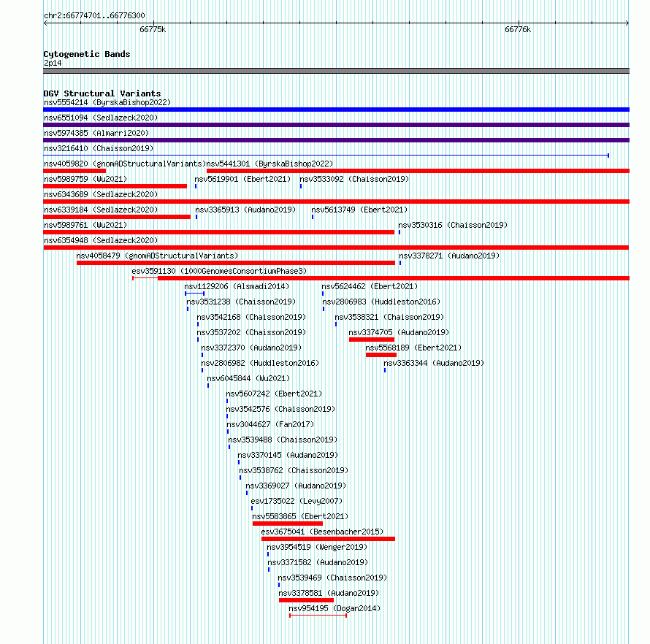Image resolution: width=650 pixels, height=644 pixels.
Task: Select nsv6339184 (Sedlazeck2020) variant
Action: (x=101, y=210)
